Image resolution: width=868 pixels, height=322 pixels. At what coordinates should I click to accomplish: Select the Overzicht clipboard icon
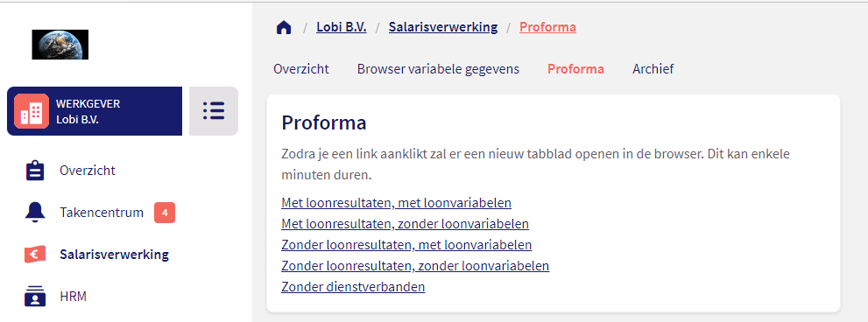35,171
